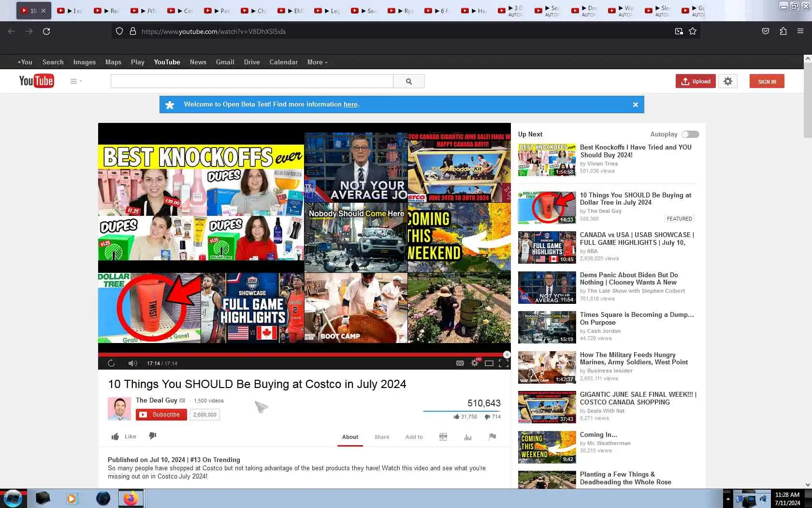
Task: Focus the YouTube search input field
Action: tap(252, 81)
